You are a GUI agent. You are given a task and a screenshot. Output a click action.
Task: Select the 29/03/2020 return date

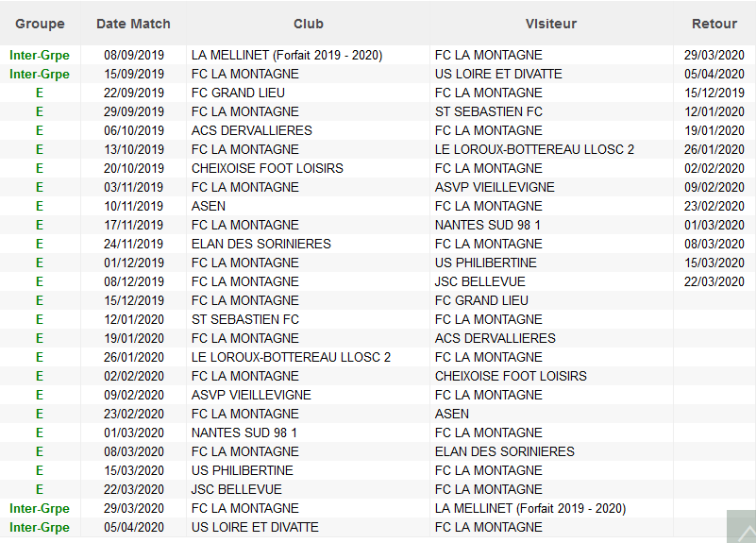pyautogui.click(x=714, y=55)
